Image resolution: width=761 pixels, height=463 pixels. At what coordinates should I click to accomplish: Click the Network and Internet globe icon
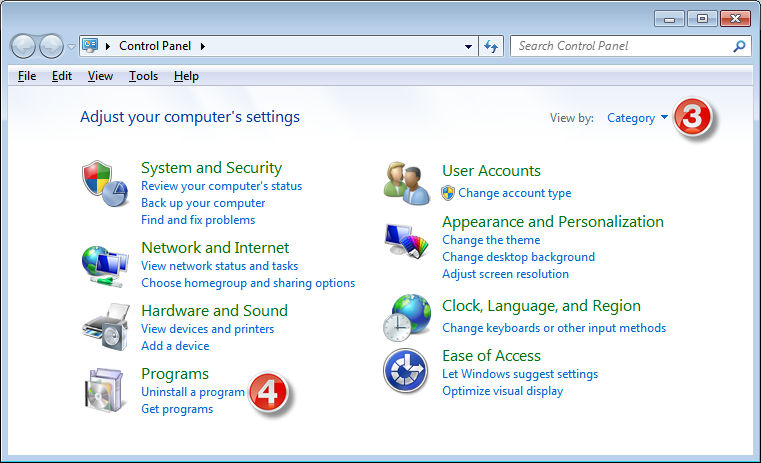(105, 266)
